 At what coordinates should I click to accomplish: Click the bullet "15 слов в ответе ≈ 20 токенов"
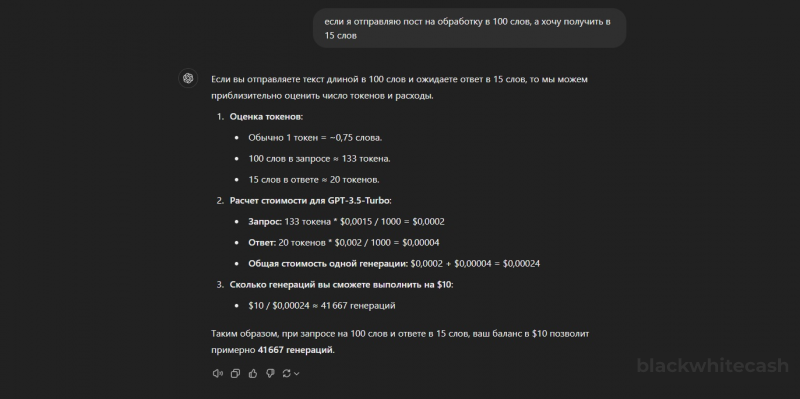314,180
